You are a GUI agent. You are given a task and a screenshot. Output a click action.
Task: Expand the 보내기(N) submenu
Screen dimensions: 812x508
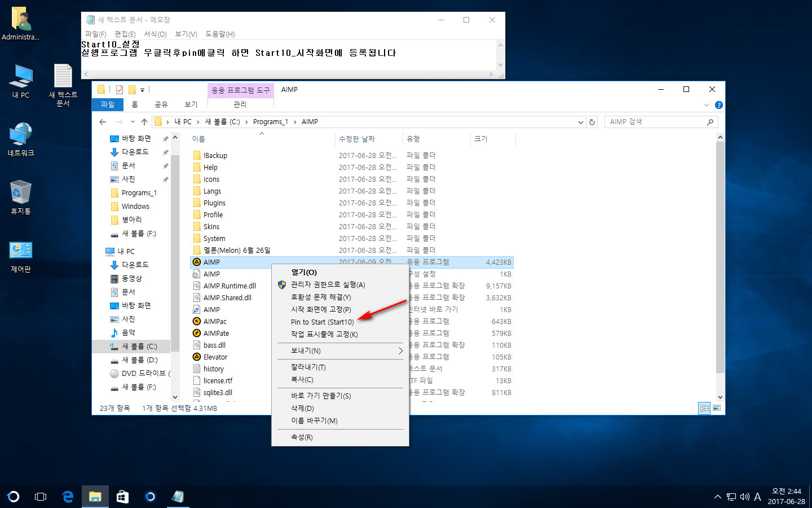pos(341,351)
